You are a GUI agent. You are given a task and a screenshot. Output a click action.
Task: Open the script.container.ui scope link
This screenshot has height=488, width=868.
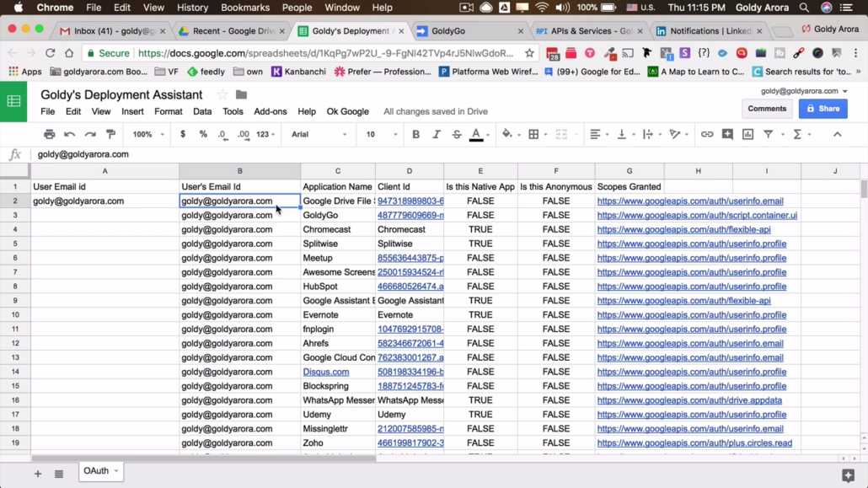697,215
